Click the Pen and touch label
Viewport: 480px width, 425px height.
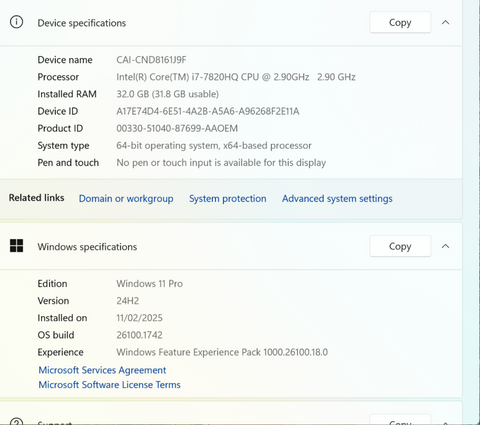[x=68, y=163]
